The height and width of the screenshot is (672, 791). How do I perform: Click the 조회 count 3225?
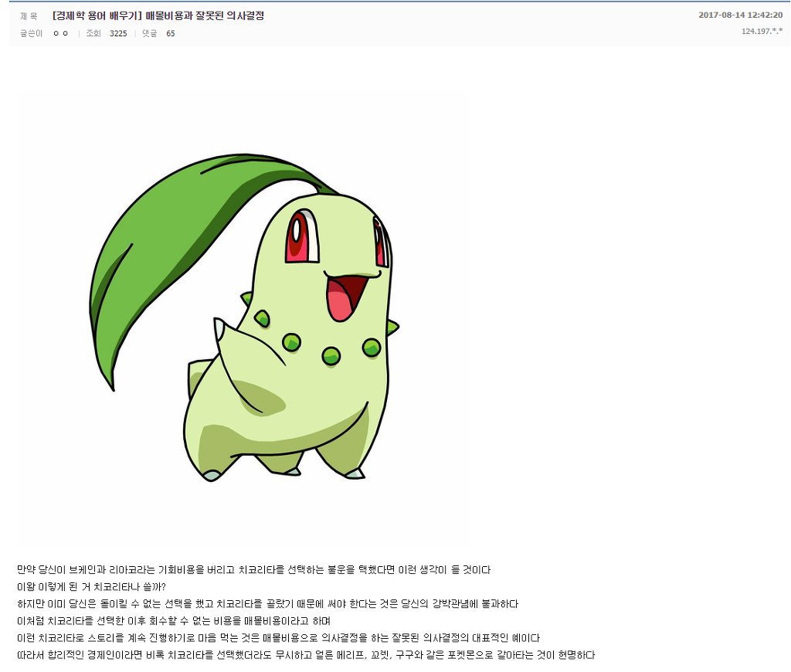[x=118, y=33]
